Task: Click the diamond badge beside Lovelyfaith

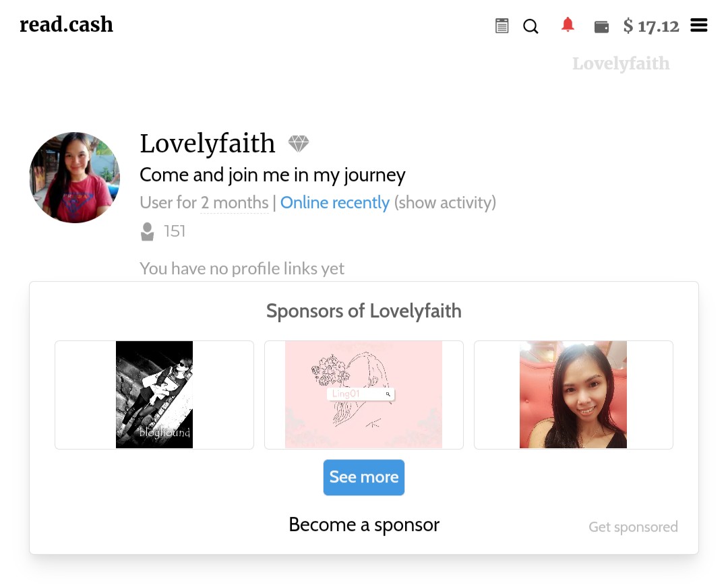Action: click(299, 144)
